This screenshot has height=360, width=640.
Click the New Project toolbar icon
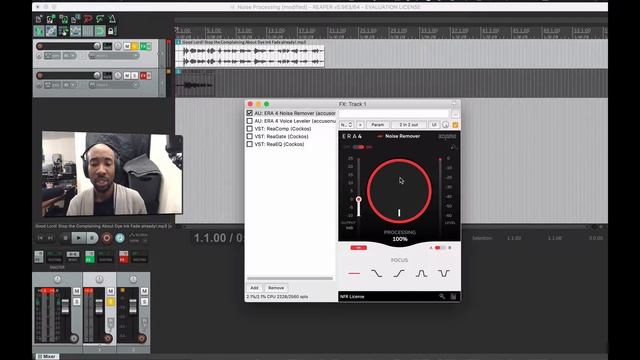point(39,19)
